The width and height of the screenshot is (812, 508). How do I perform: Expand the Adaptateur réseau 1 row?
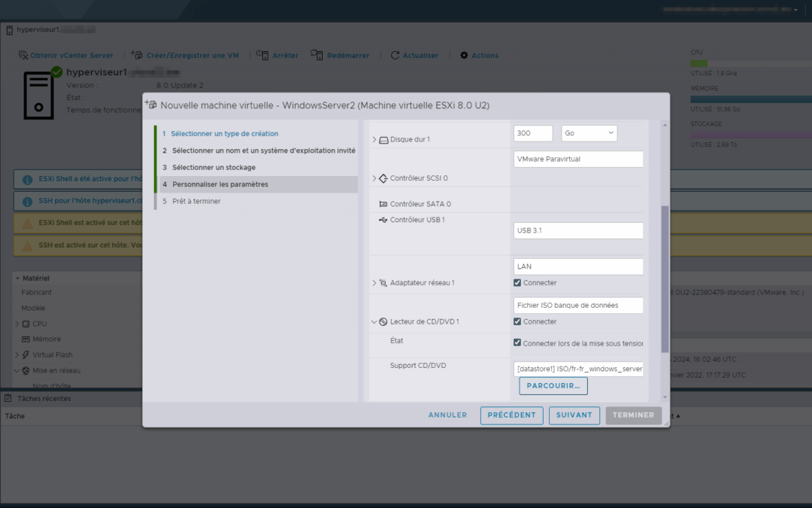374,282
